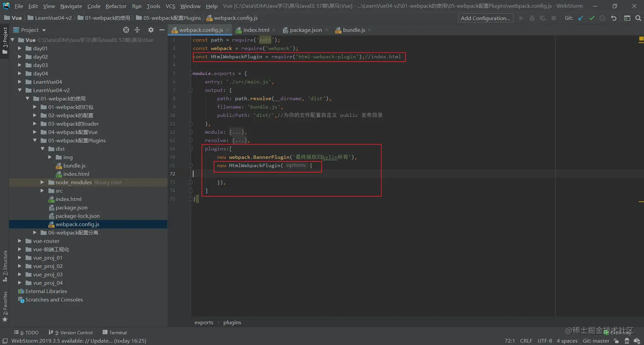Toggle the 7: Structure side tab
This screenshot has width=644, height=345.
pos(5,266)
